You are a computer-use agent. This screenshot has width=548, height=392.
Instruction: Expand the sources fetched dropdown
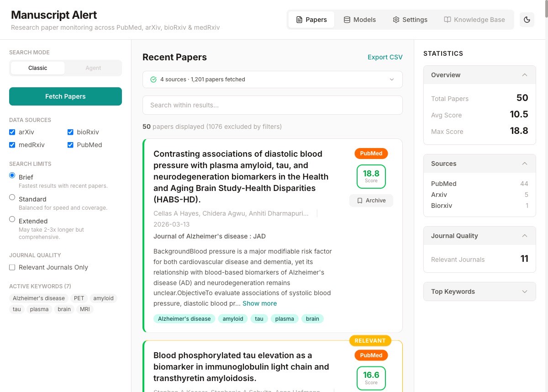(391, 79)
